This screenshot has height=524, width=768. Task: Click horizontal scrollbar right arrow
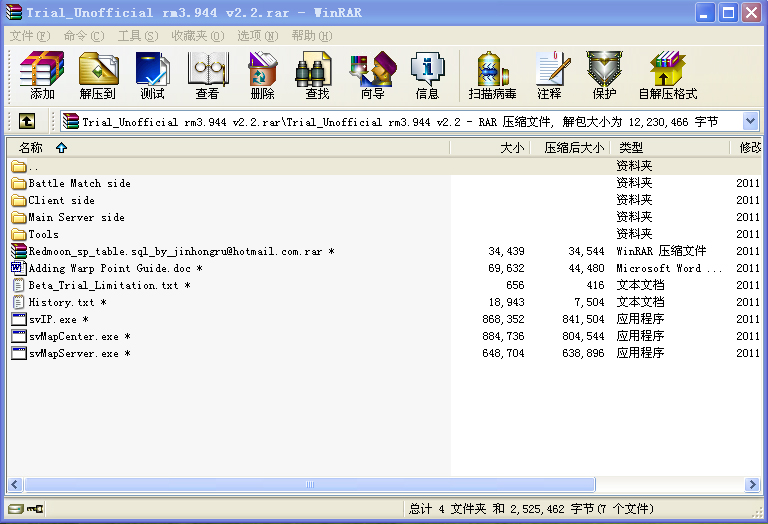click(752, 485)
